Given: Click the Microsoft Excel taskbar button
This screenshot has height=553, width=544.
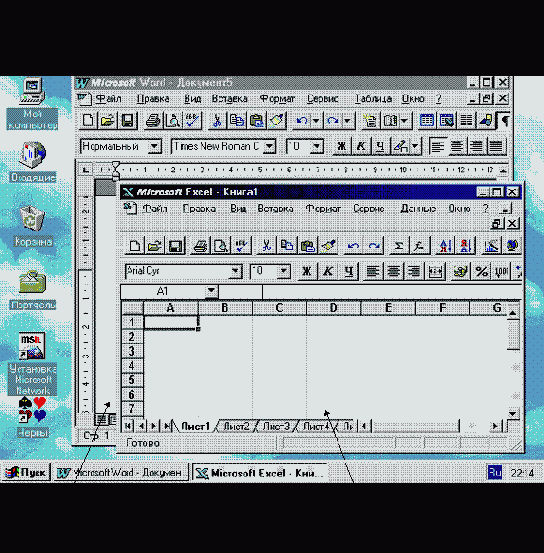Looking at the screenshot, I should point(261,473).
